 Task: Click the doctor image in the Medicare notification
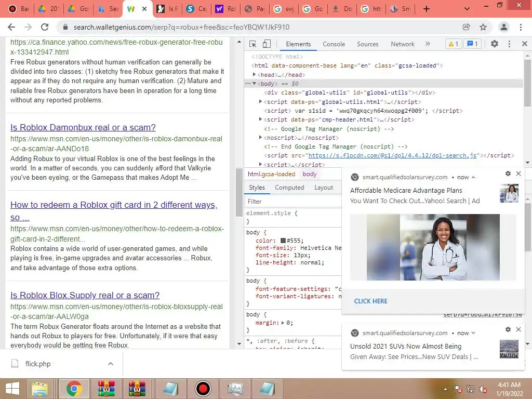(x=433, y=247)
